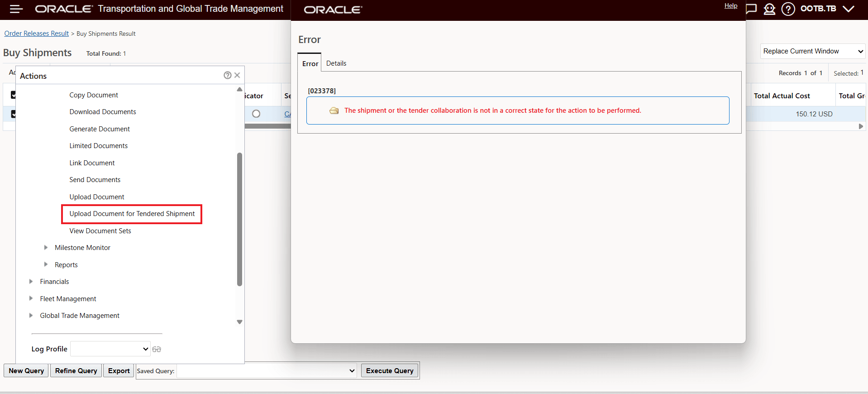Viewport: 868px width, 394px height.
Task: Choose Upload Document action
Action: tap(97, 197)
